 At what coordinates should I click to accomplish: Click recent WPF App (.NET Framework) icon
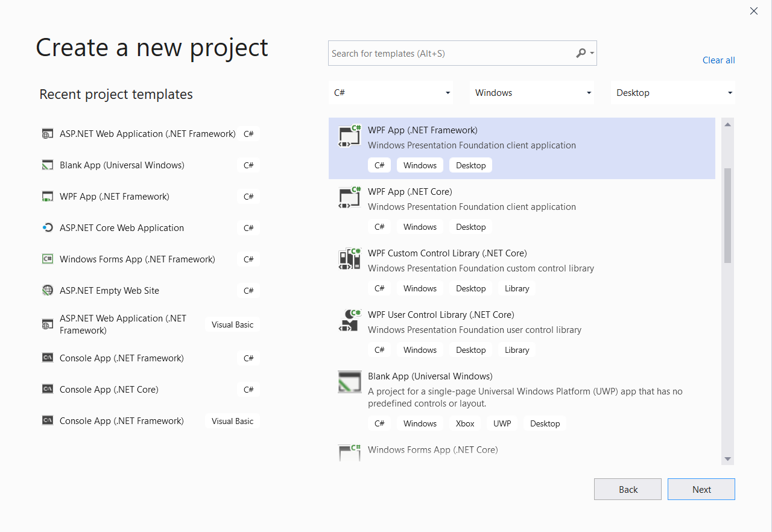[48, 197]
